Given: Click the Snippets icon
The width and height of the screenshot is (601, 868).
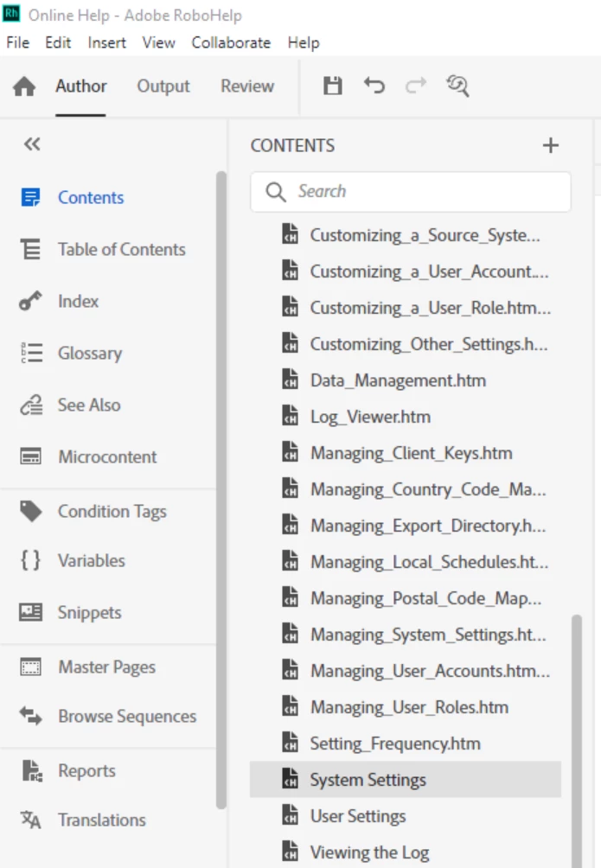Looking at the screenshot, I should 30,612.
